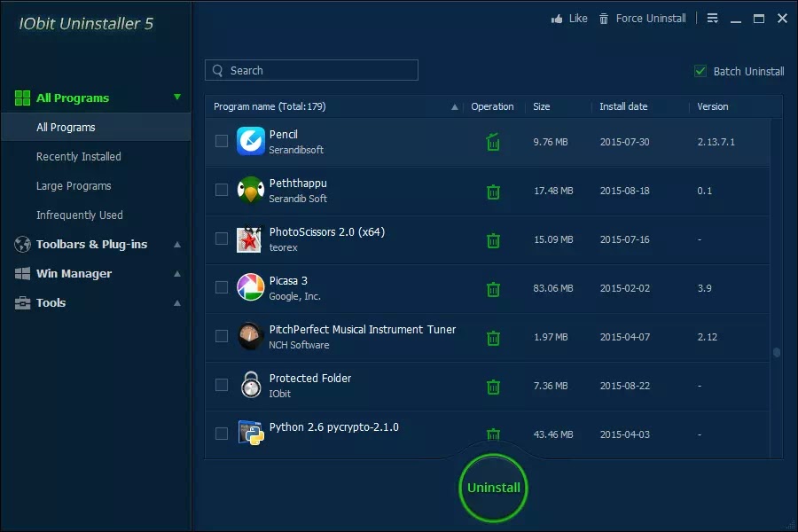Click the IObit Uninstaller 5 title

click(x=86, y=23)
